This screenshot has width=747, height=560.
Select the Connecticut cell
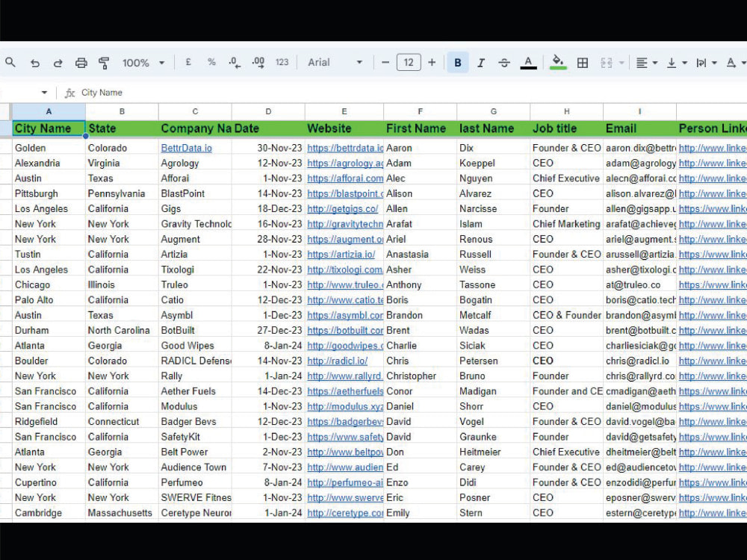pyautogui.click(x=122, y=422)
